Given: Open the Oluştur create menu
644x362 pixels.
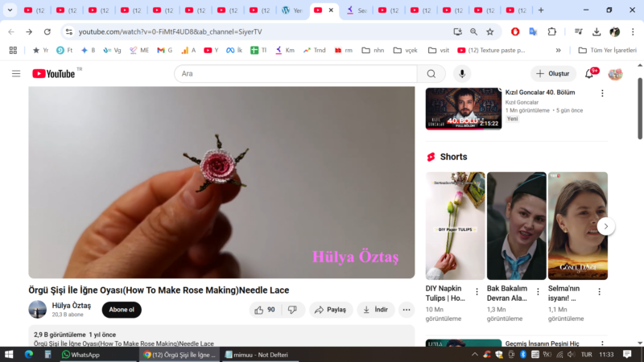Looking at the screenshot, I should (x=553, y=74).
